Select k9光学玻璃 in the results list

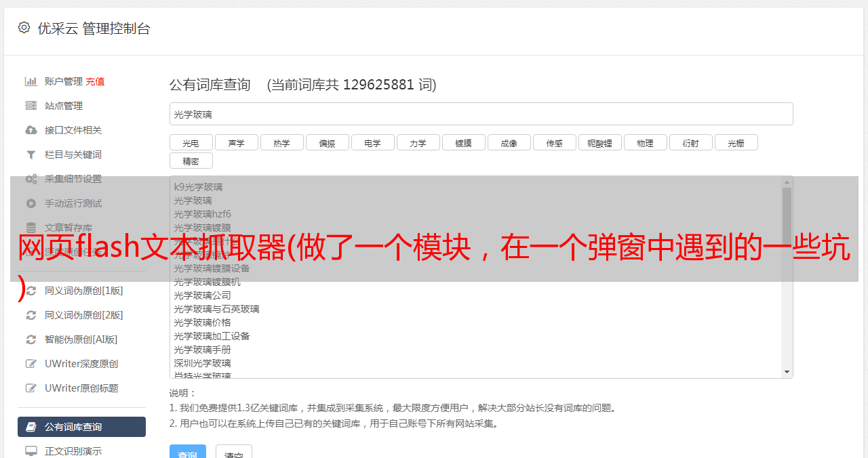[x=198, y=187]
